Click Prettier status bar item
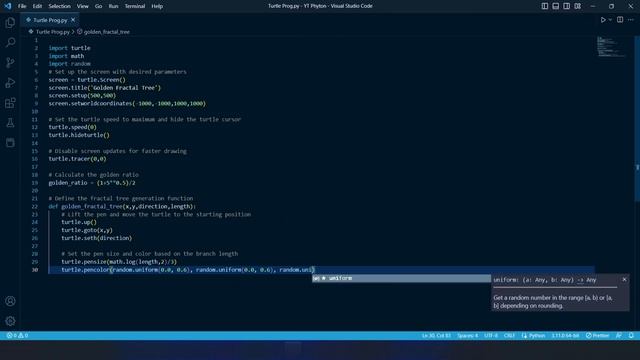 (x=598, y=336)
